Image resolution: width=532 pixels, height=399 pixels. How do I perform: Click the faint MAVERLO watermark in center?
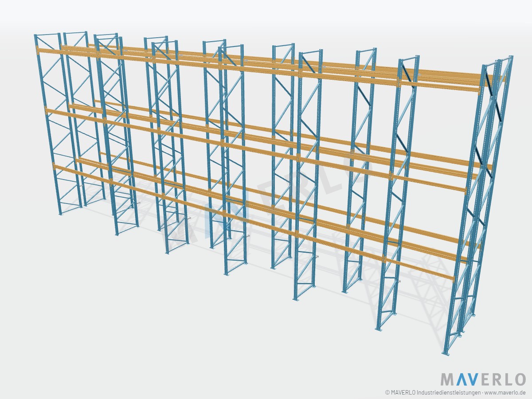pyautogui.click(x=266, y=199)
